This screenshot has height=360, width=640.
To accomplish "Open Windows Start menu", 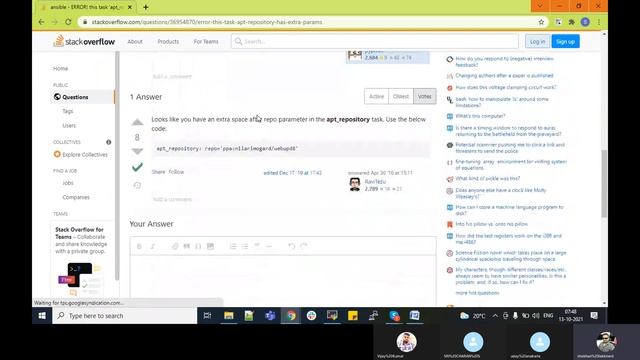I will click(42, 316).
